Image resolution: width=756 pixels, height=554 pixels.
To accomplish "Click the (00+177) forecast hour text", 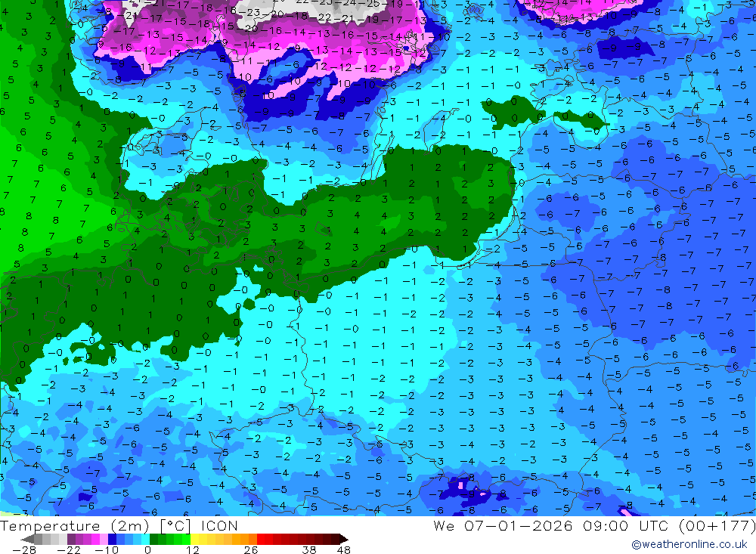I will tap(717, 525).
